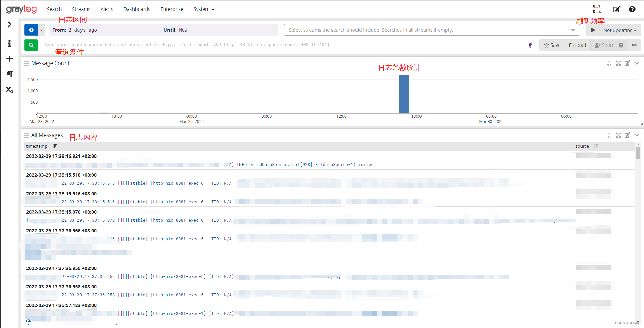Viewport: 644px width, 328px height.
Task: Open the search description info icon in sidebar
Action: pos(9,43)
